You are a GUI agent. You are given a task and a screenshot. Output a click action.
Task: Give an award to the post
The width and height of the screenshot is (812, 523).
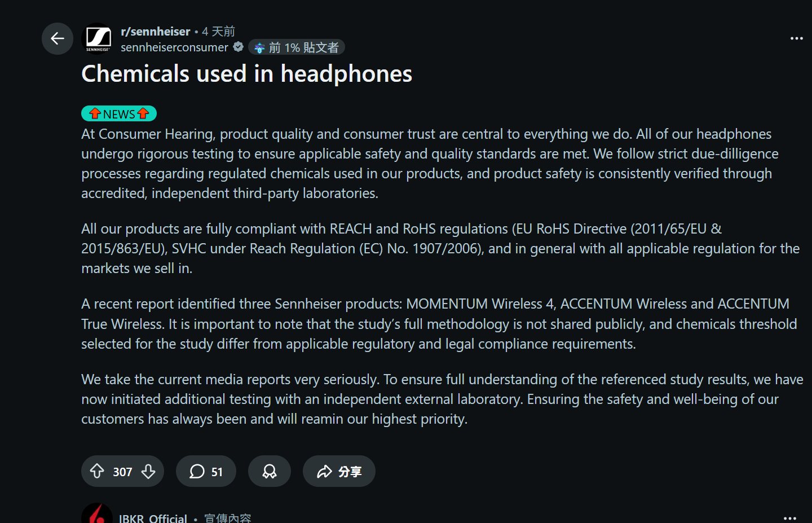270,471
